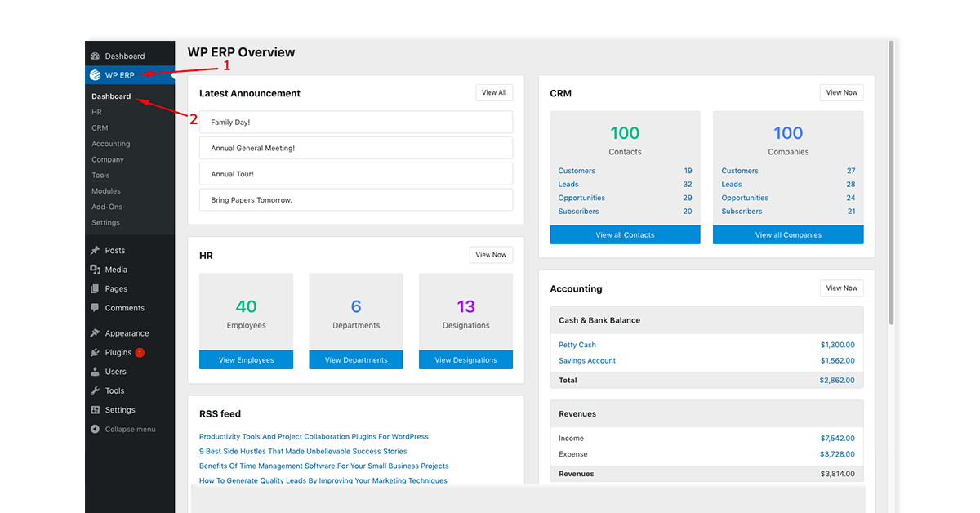Viewport: 980px width, 513px height.
Task: Open the CRM submenu item
Action: [100, 128]
